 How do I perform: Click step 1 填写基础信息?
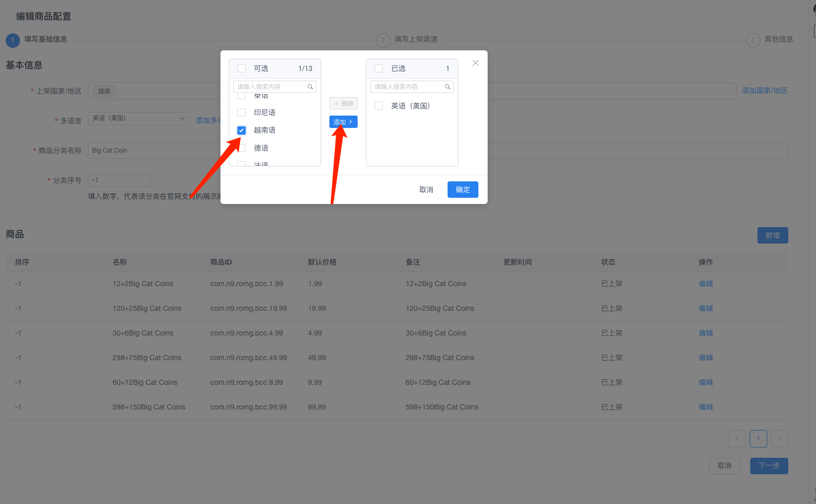point(36,40)
